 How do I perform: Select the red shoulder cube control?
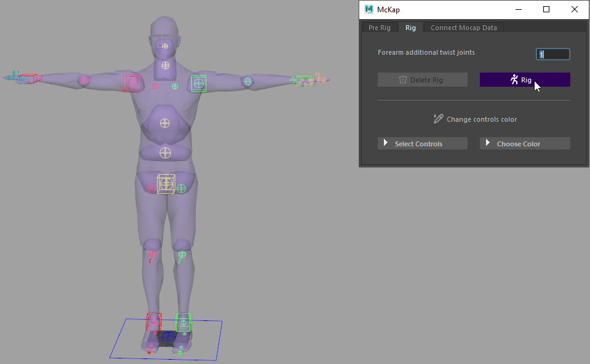131,83
